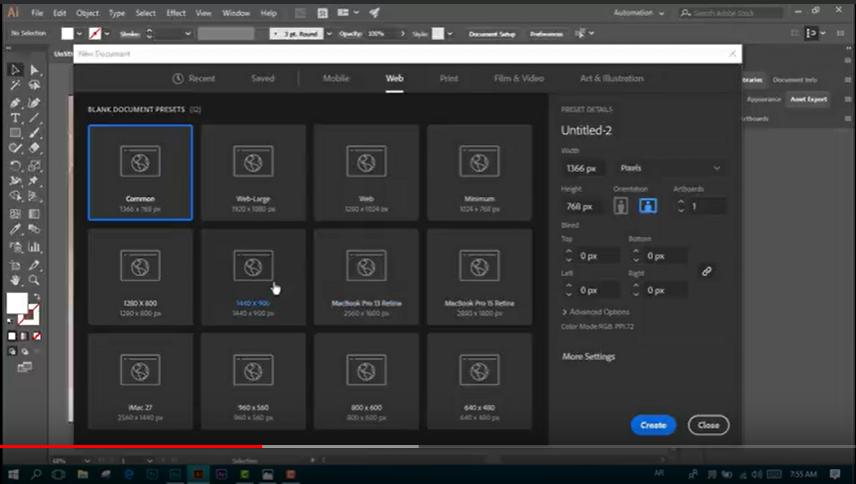The width and height of the screenshot is (856, 484).
Task: Set paint mode to None
Action: tap(37, 336)
